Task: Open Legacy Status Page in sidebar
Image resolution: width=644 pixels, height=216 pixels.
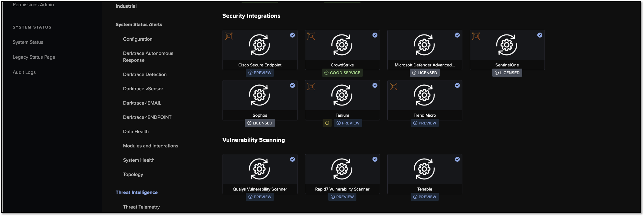Action: point(34,57)
